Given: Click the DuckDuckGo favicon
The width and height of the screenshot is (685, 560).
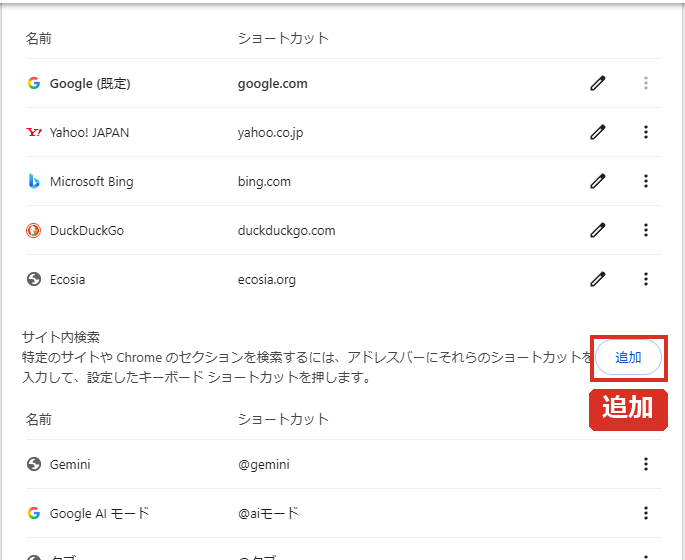Looking at the screenshot, I should point(34,230).
